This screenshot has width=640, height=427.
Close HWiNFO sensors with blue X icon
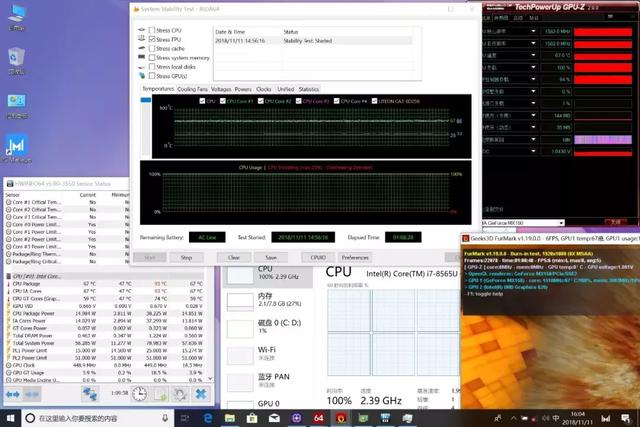click(x=201, y=394)
